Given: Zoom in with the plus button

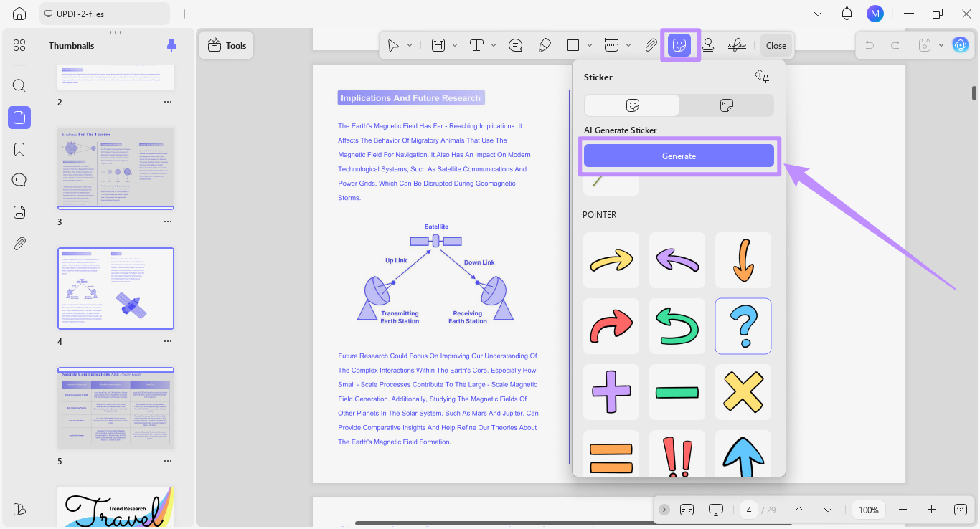Looking at the screenshot, I should (931, 510).
